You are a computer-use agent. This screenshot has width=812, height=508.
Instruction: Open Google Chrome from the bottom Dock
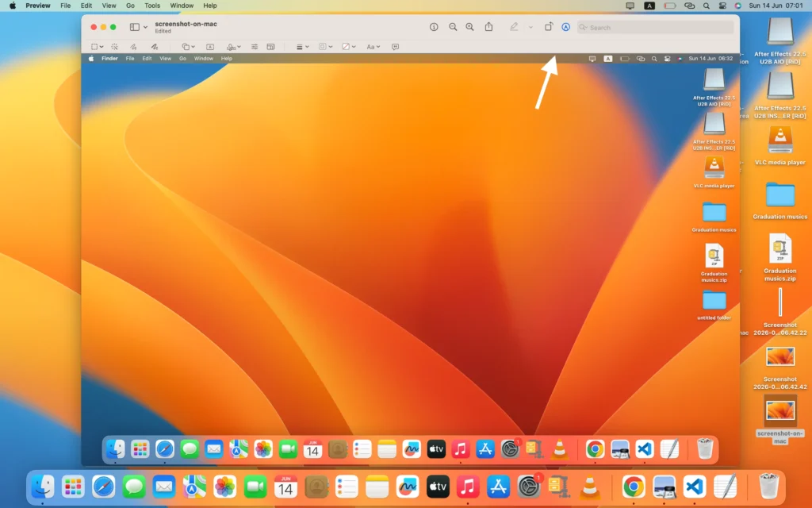click(x=634, y=487)
